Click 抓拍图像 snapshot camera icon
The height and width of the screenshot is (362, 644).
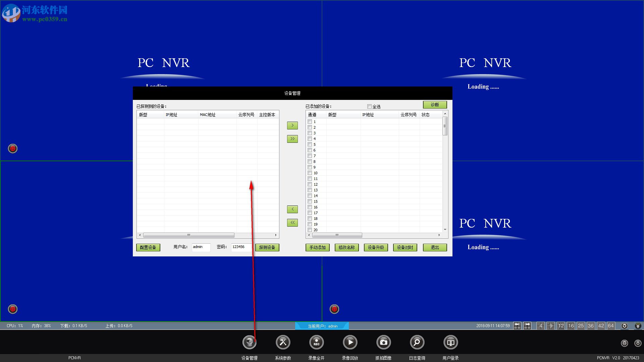383,342
